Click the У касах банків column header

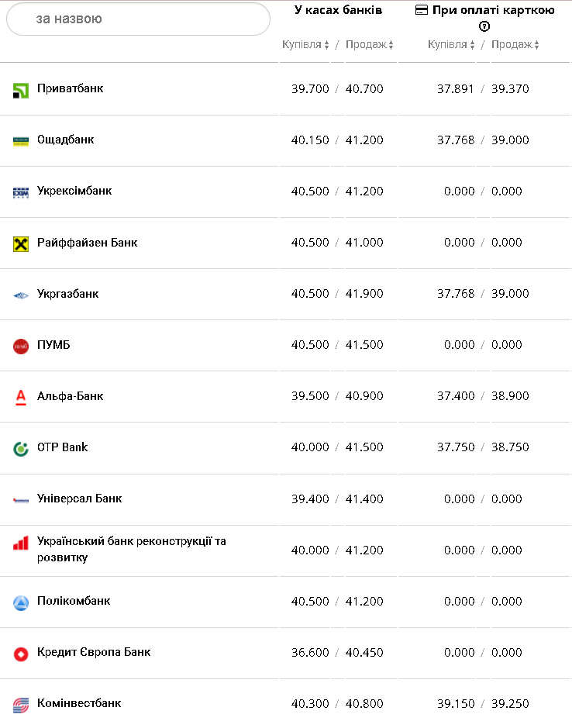(338, 10)
